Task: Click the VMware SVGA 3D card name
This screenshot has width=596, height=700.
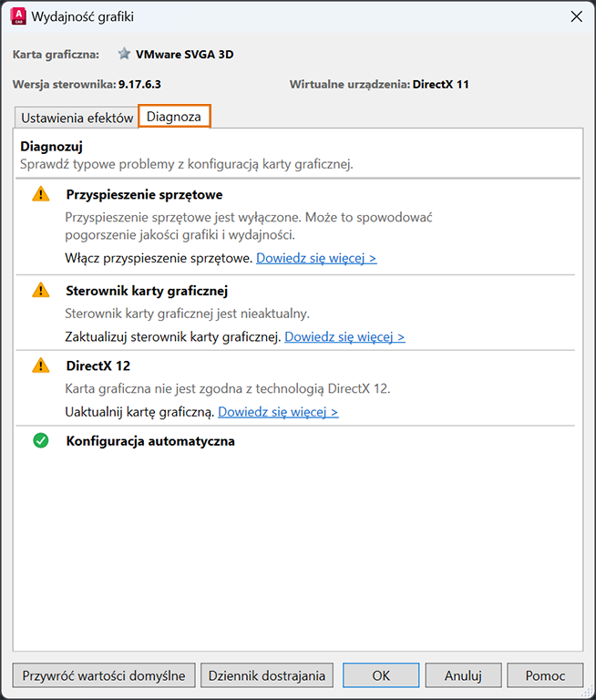Action: pos(184,55)
